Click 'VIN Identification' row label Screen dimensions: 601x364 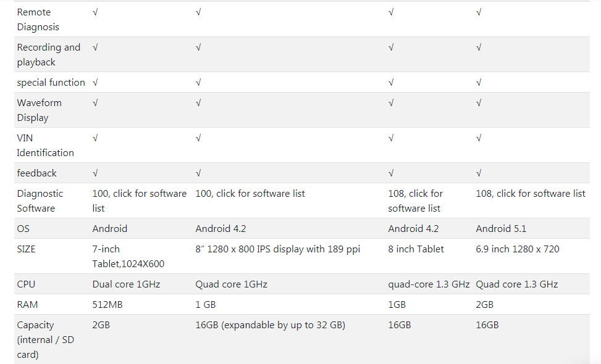coord(45,146)
